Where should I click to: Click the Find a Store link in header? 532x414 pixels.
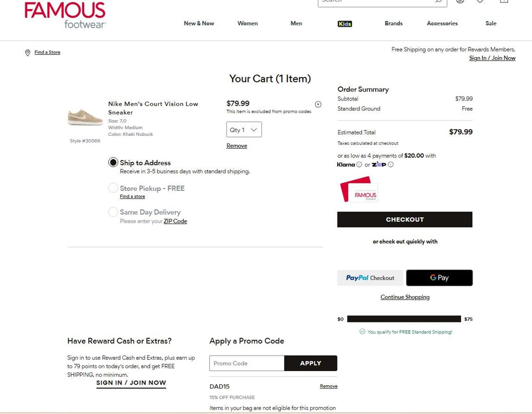pyautogui.click(x=47, y=52)
